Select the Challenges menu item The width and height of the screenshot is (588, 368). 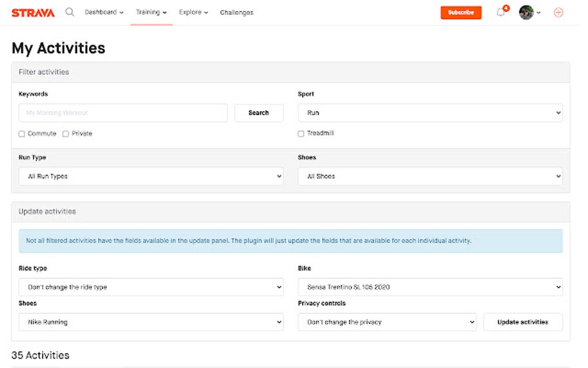coord(236,12)
